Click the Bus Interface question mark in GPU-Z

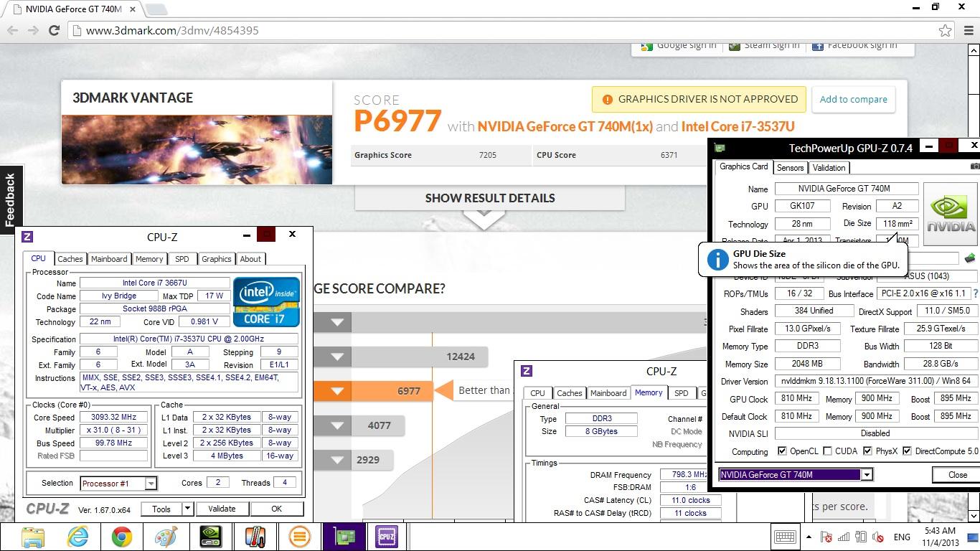(x=975, y=293)
